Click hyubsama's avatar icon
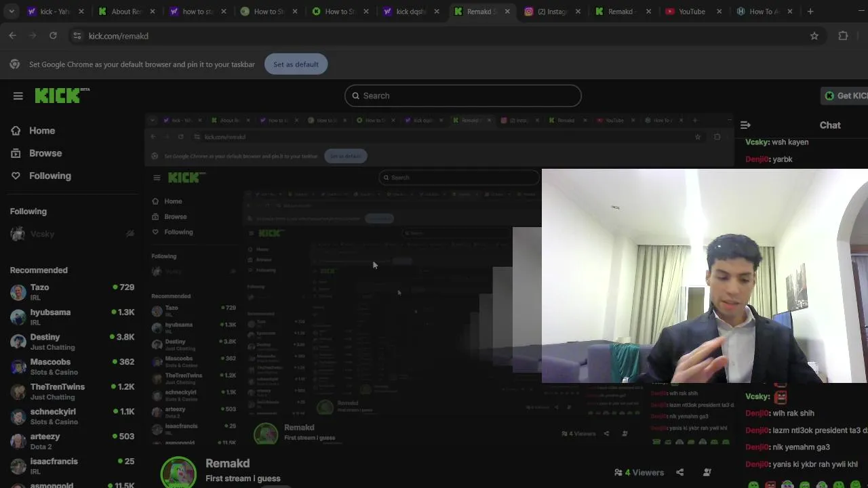The image size is (868, 488). click(x=18, y=317)
